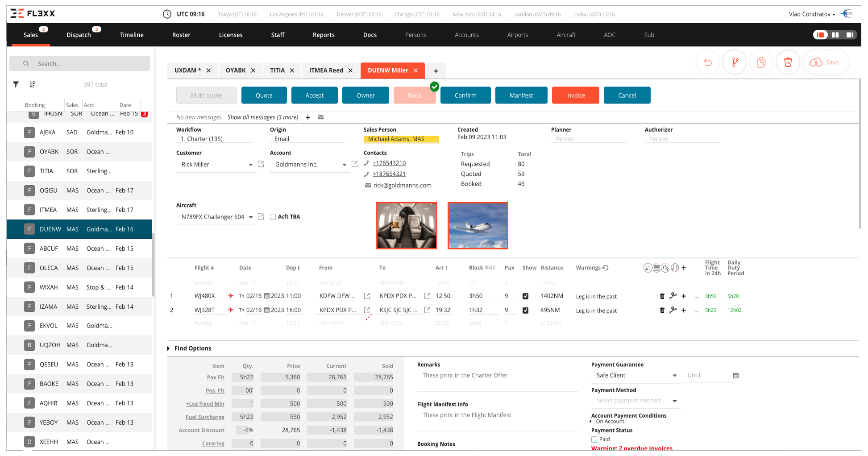Viewport: 868px width, 456px height.
Task: Click the map pins route icon in legs header
Action: pos(665,268)
